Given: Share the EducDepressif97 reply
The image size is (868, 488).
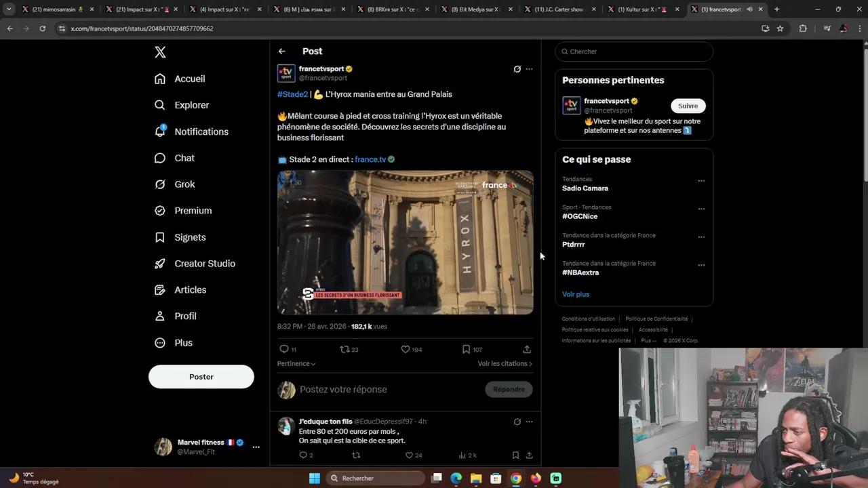Looking at the screenshot, I should [529, 455].
